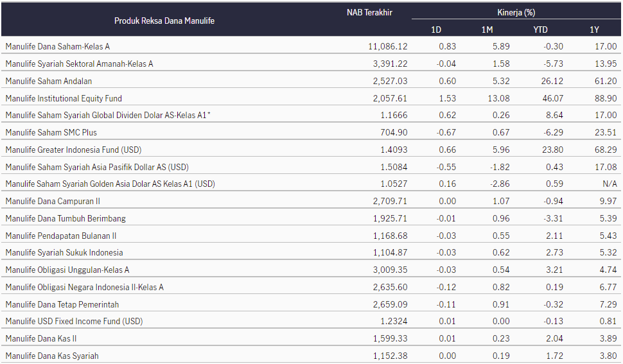Click the 1D value 1.53
The image size is (623, 364).
448,98
